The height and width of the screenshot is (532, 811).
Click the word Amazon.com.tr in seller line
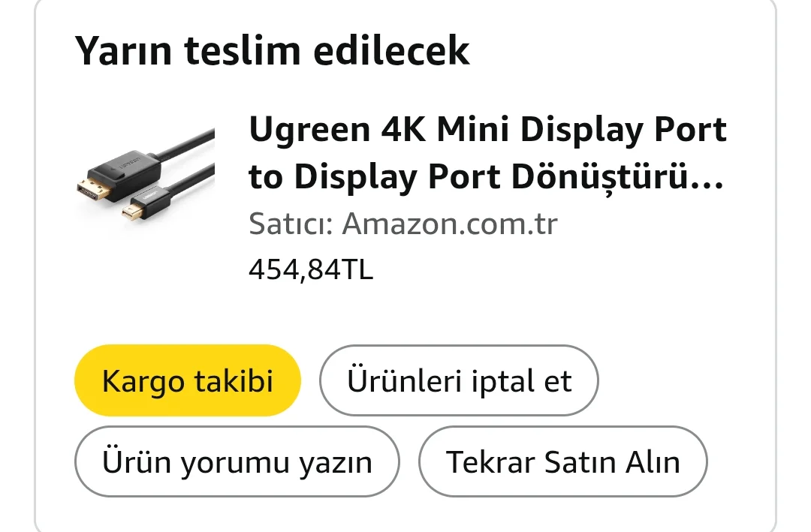pos(450,224)
